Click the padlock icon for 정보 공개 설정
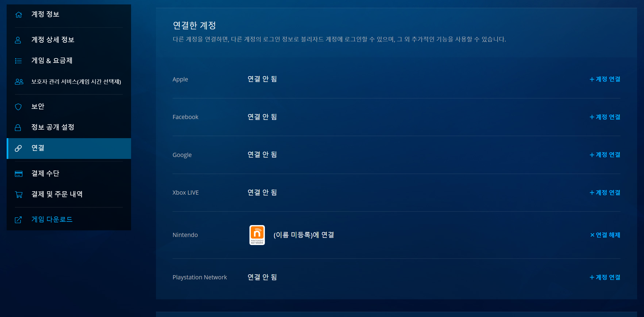Viewport: 644px width, 317px height. tap(18, 128)
